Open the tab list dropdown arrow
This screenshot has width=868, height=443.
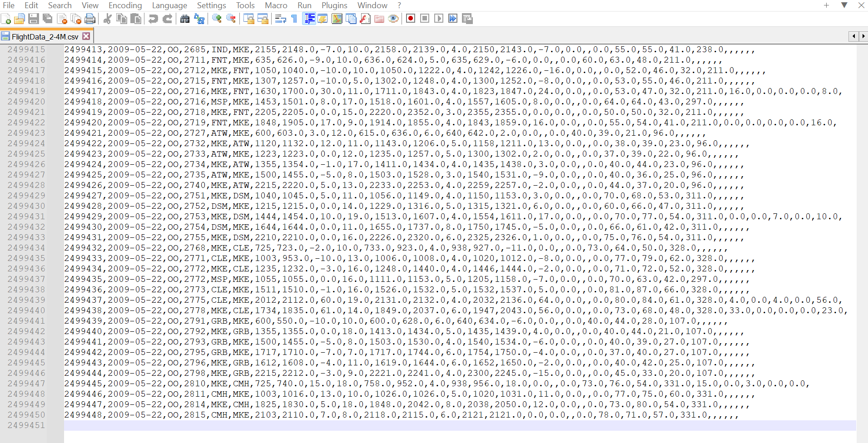tap(844, 5)
